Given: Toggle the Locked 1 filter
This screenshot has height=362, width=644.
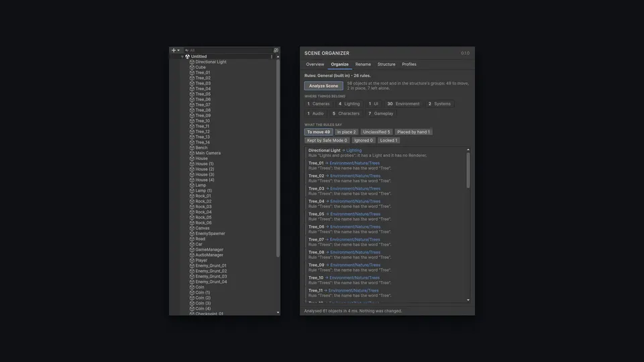Looking at the screenshot, I should tap(388, 140).
